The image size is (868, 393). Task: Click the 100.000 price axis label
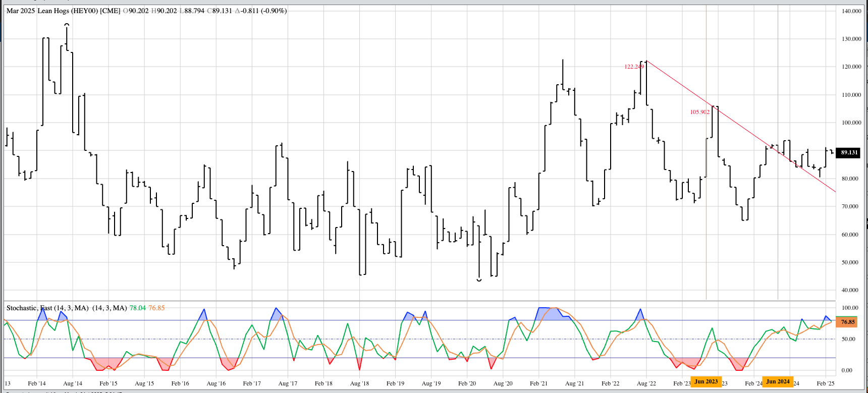click(x=851, y=123)
